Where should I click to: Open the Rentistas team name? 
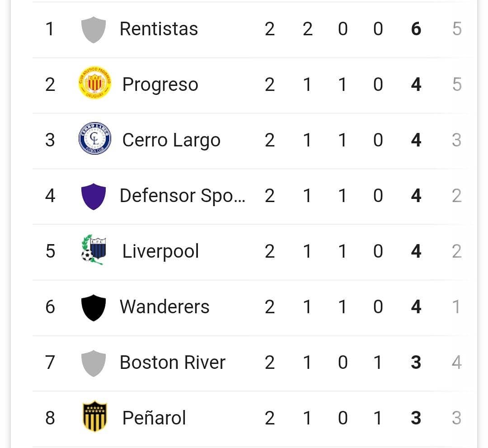click(x=159, y=29)
